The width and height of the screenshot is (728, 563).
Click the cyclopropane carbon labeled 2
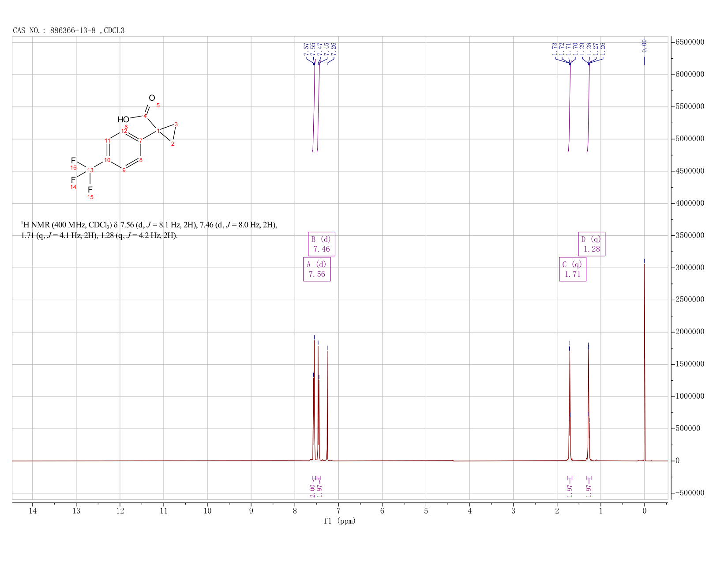click(173, 144)
